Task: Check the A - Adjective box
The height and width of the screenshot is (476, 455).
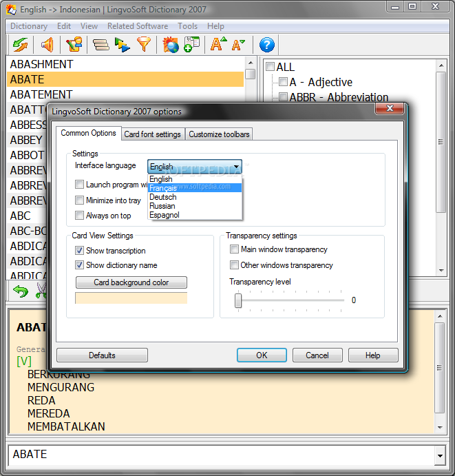Action: [x=283, y=81]
